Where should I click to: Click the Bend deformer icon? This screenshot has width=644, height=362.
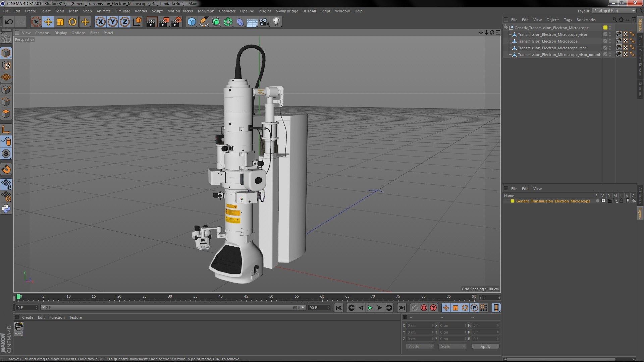click(240, 22)
